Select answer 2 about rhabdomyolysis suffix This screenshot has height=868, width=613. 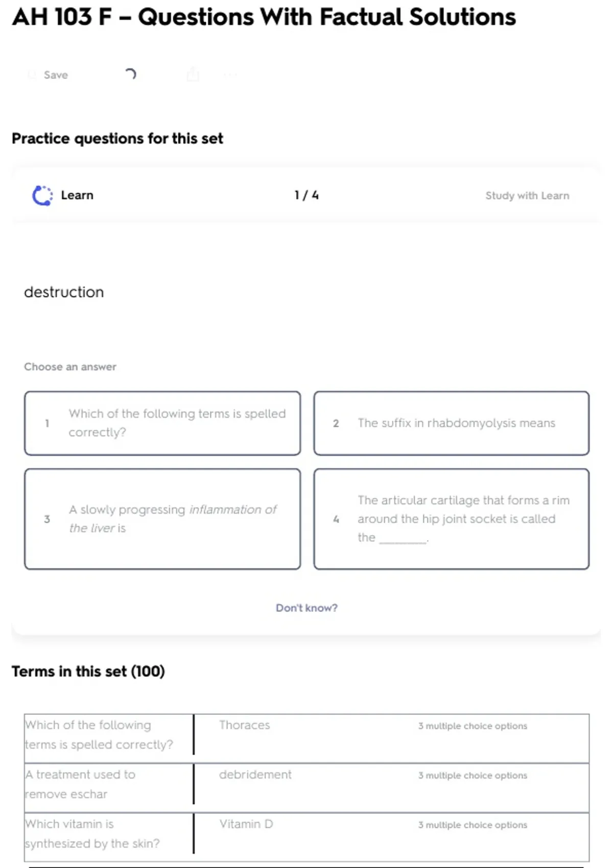point(451,423)
